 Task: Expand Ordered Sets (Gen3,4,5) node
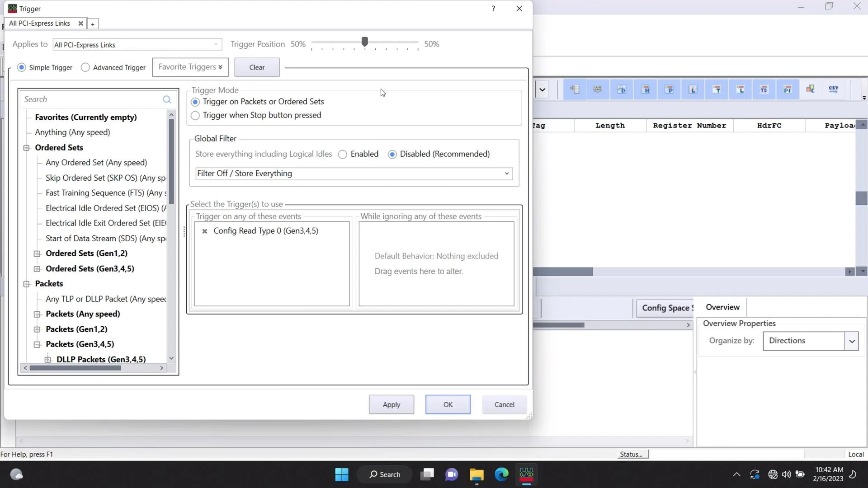pos(38,269)
